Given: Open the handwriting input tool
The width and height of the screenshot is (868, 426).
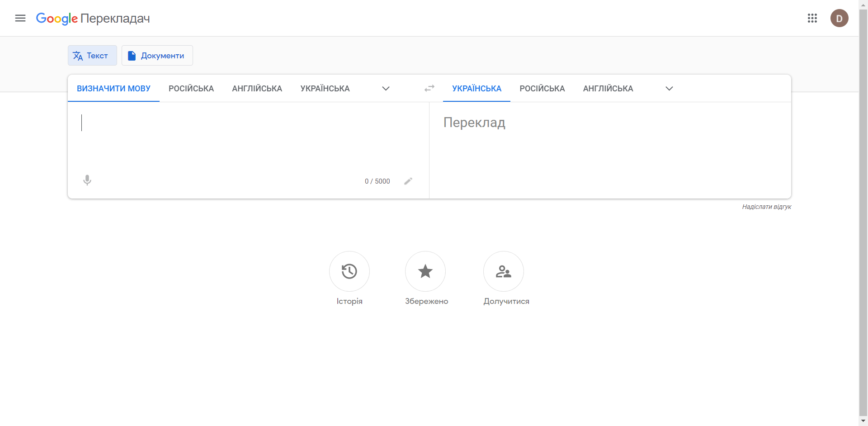Looking at the screenshot, I should click(408, 181).
